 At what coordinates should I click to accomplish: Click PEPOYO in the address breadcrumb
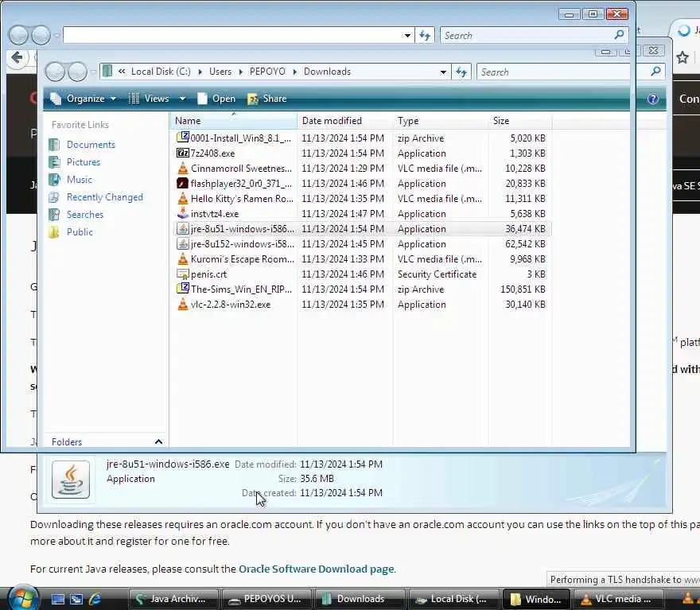267,72
